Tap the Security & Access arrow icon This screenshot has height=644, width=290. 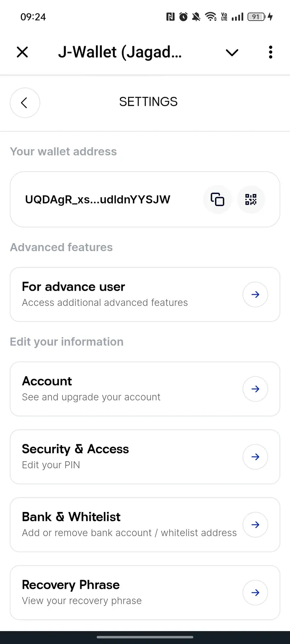point(255,457)
